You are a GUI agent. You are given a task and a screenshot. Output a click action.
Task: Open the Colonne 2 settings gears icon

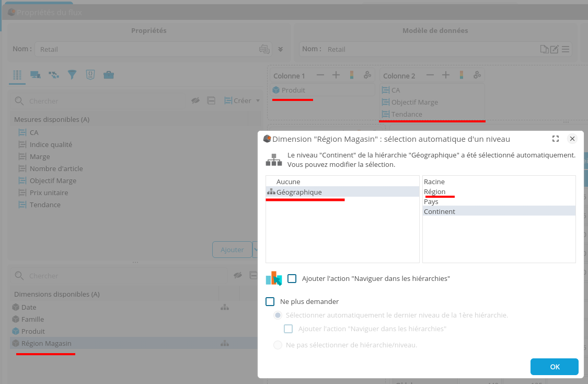477,75
